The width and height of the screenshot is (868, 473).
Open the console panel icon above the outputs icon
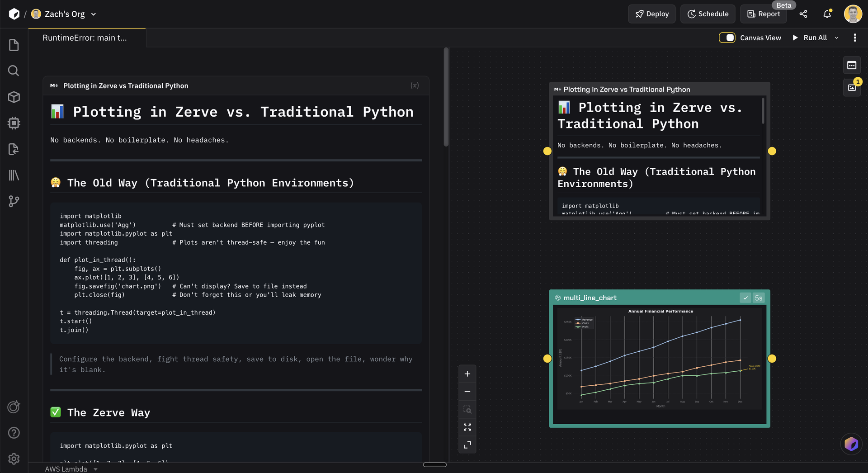click(852, 65)
